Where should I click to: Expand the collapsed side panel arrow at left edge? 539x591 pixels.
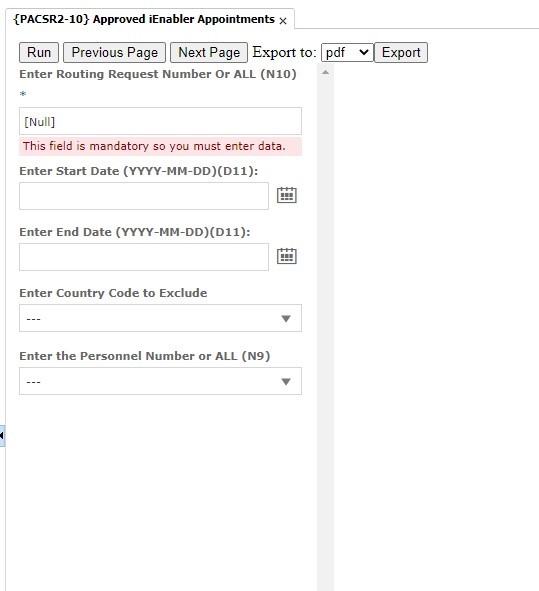[x=2, y=436]
